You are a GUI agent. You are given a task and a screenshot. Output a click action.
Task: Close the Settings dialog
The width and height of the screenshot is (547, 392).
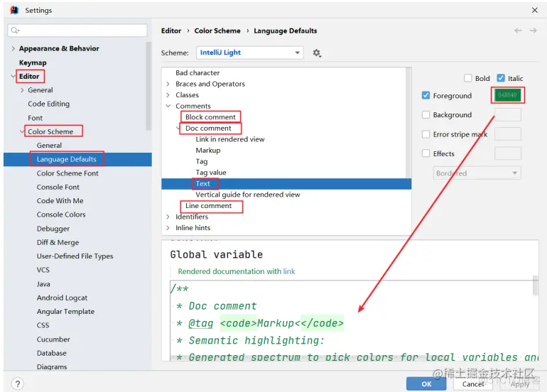click(x=534, y=10)
